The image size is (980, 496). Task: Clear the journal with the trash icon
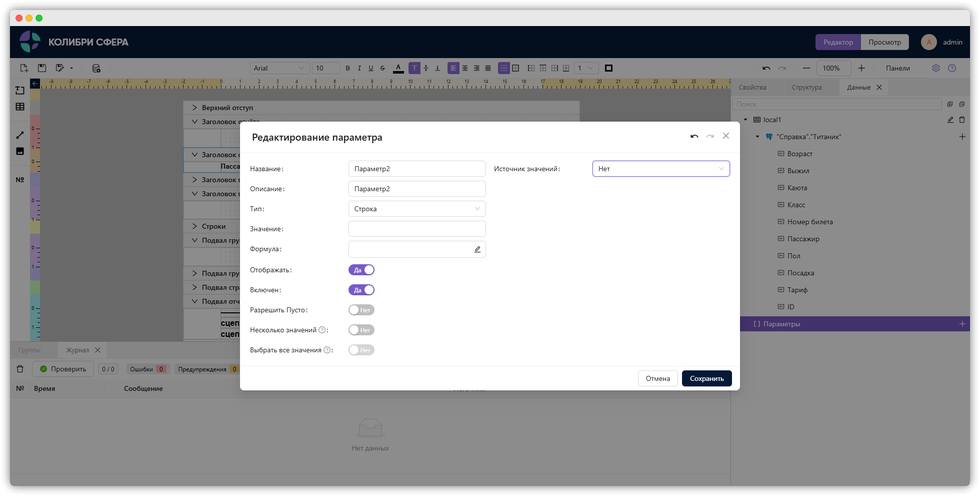(20, 369)
